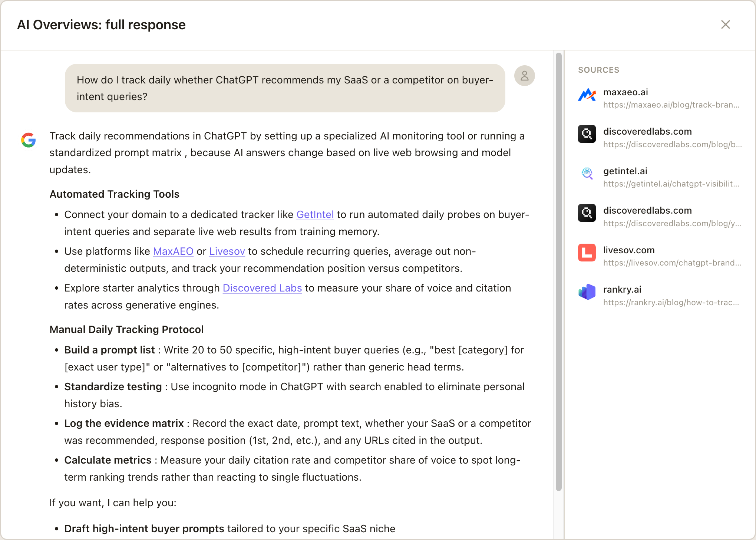Screen dimensions: 756x540
Task: Open the rankry.ai source title
Action: [x=622, y=289]
